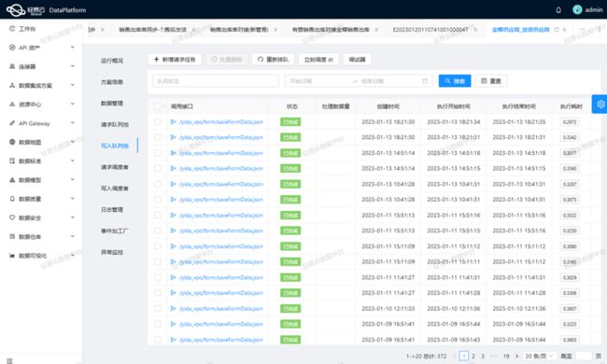
Task: Open the notification bell in header
Action: pos(558,10)
